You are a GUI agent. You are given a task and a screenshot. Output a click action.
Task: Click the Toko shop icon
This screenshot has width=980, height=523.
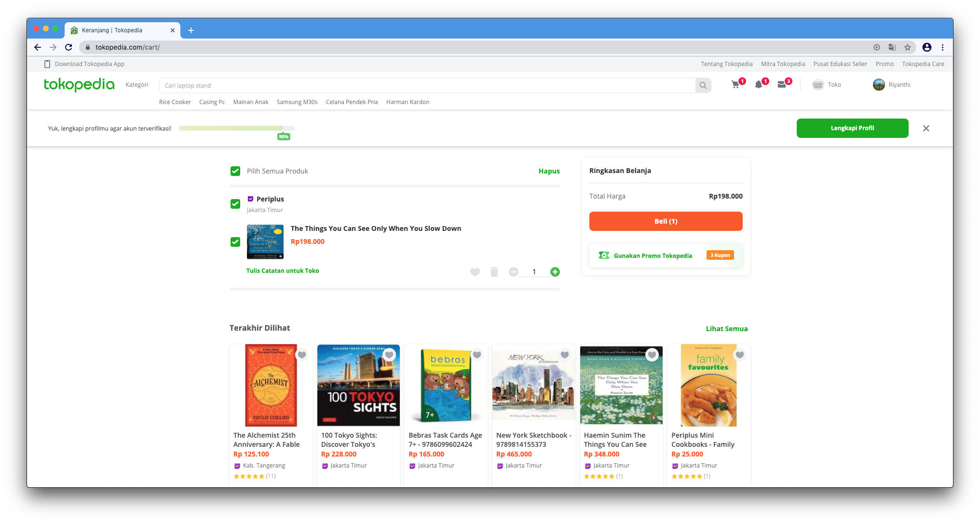(x=818, y=85)
